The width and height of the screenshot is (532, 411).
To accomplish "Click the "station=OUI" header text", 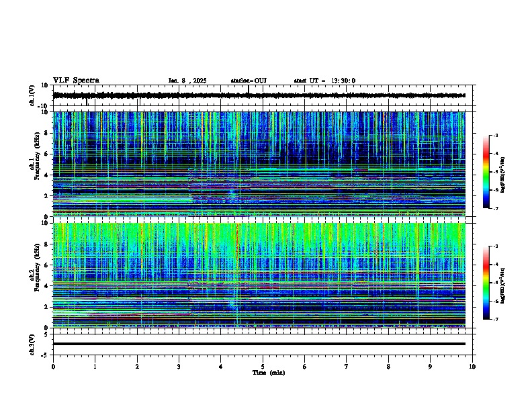I will coord(249,81).
